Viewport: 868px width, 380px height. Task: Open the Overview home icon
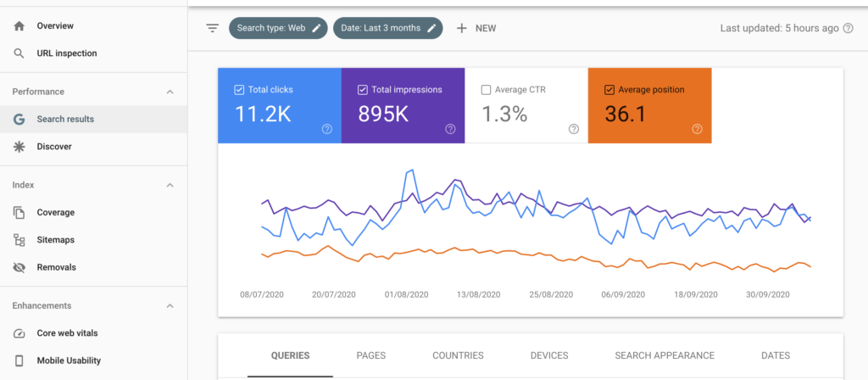click(19, 26)
